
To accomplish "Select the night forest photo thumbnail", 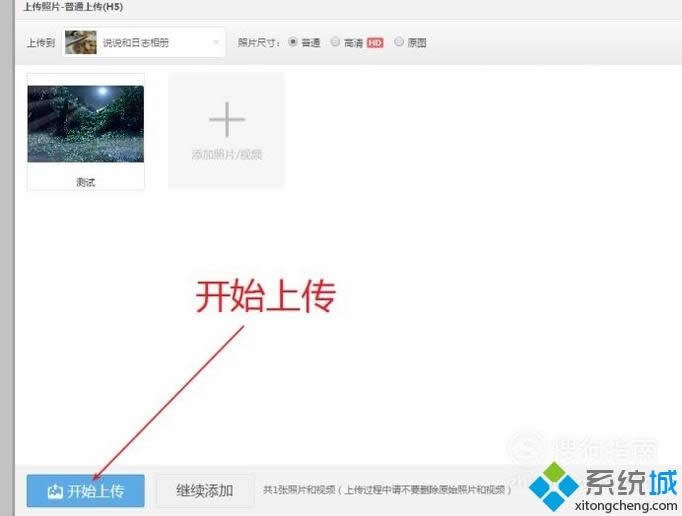I will (x=86, y=124).
